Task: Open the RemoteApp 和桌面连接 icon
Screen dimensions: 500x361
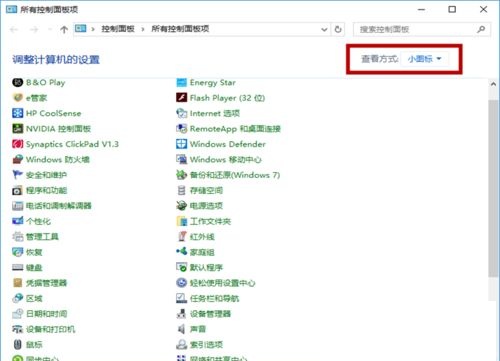Action: click(x=181, y=128)
